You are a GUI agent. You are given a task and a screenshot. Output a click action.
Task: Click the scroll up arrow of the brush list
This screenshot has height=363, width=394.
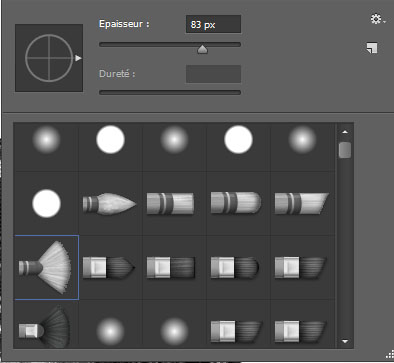(x=345, y=132)
